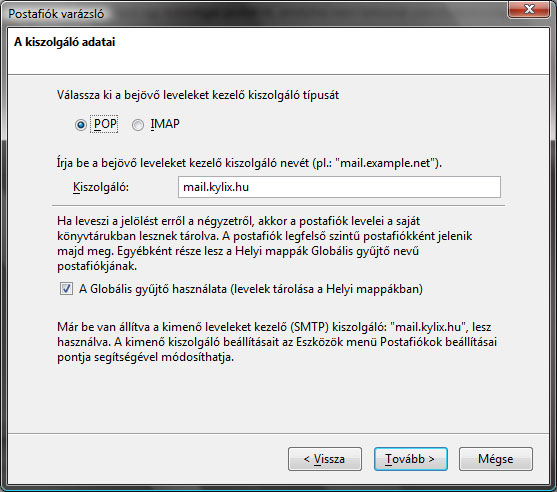Cancel the wizard with Mégse

496,459
